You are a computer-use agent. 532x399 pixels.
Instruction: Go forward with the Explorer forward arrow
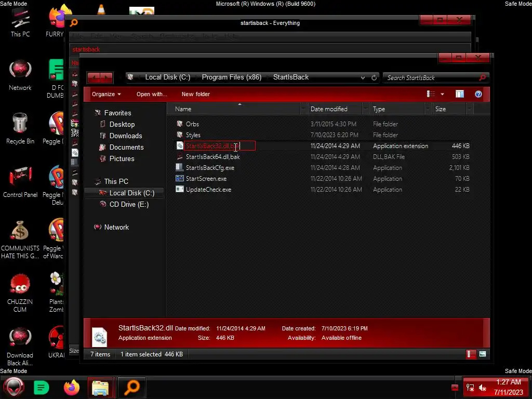click(x=106, y=78)
